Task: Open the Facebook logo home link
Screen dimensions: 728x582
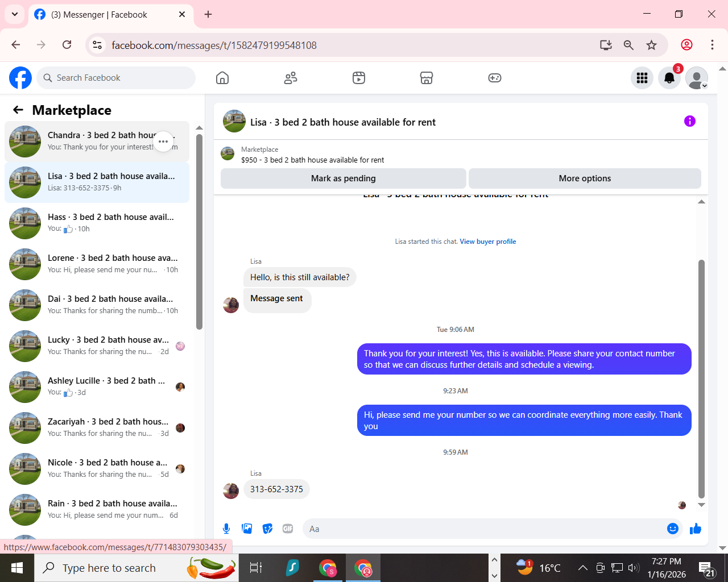Action: click(20, 78)
